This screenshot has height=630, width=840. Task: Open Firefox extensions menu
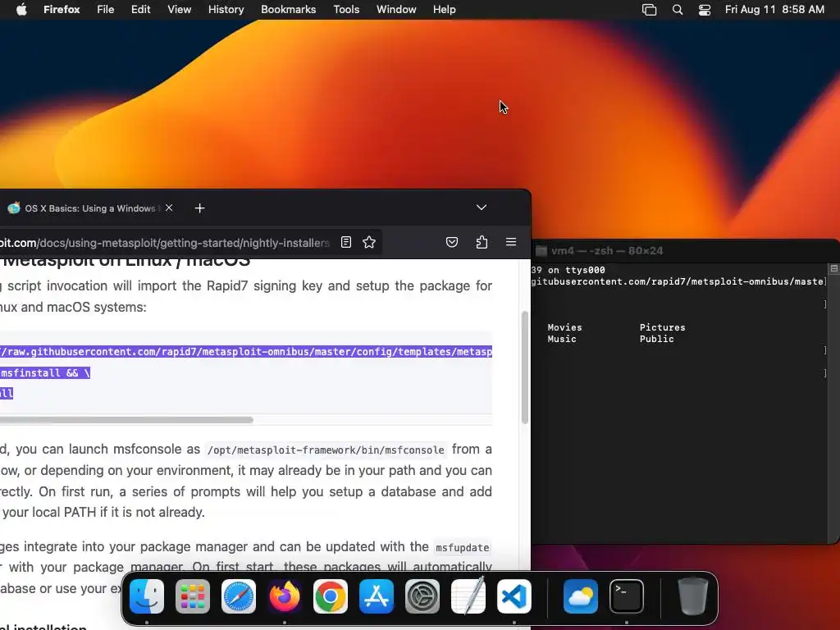coord(482,242)
